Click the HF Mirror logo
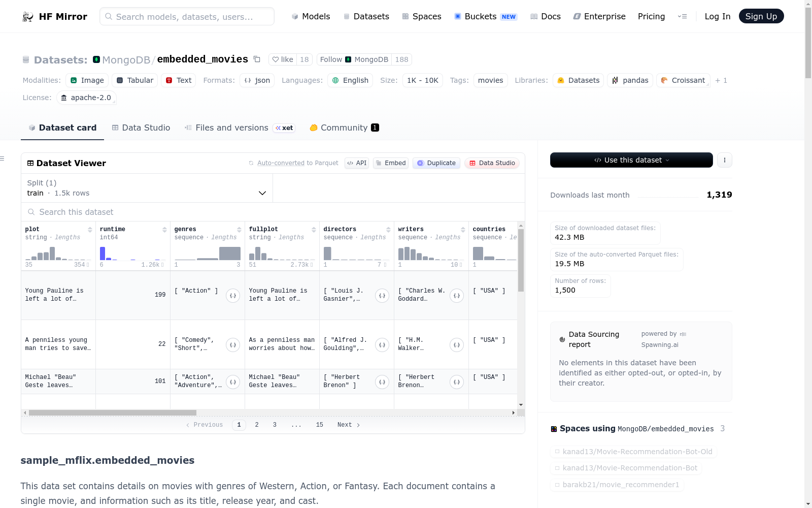 pos(55,16)
